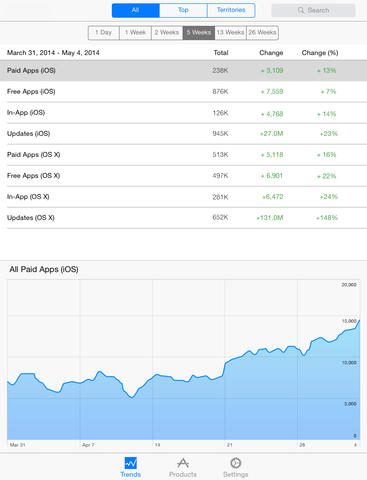Choose the 13 Weeks range
Image resolution: width=367 pixels, height=480 pixels.
pyautogui.click(x=230, y=33)
